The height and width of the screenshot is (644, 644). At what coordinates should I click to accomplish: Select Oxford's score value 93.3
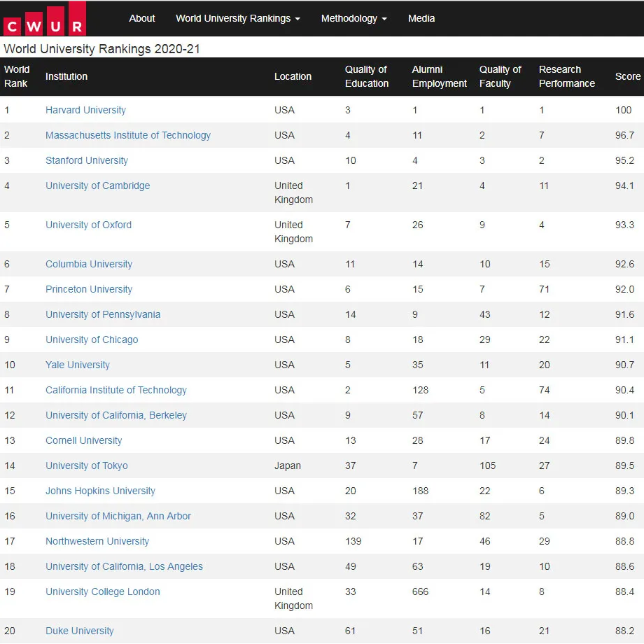[624, 225]
